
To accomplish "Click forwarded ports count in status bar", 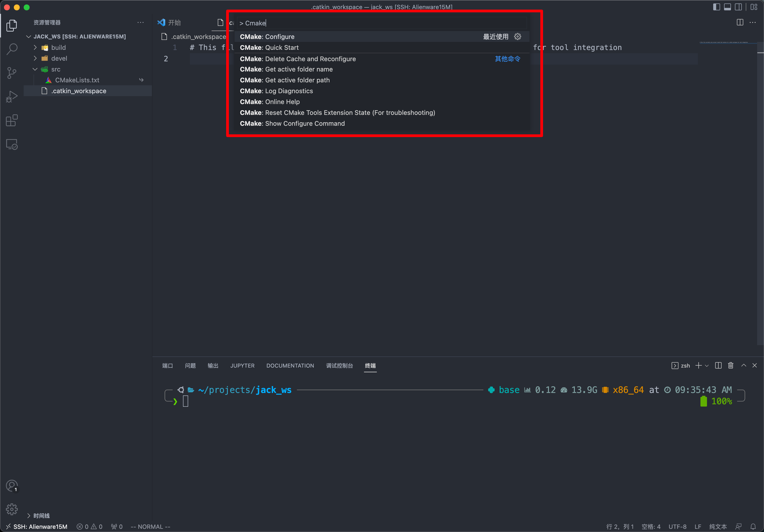I will pos(117,527).
